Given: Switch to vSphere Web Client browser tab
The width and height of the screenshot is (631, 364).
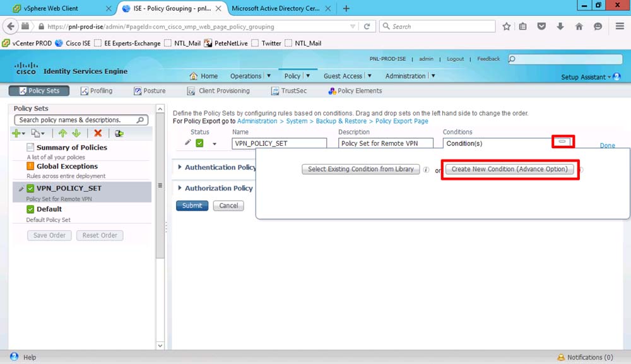Looking at the screenshot, I should tap(61, 8).
